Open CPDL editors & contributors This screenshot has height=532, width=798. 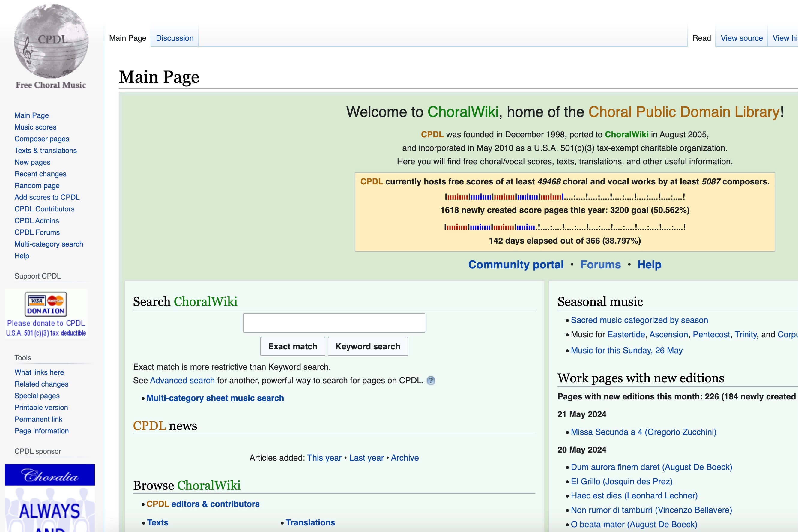tap(203, 504)
